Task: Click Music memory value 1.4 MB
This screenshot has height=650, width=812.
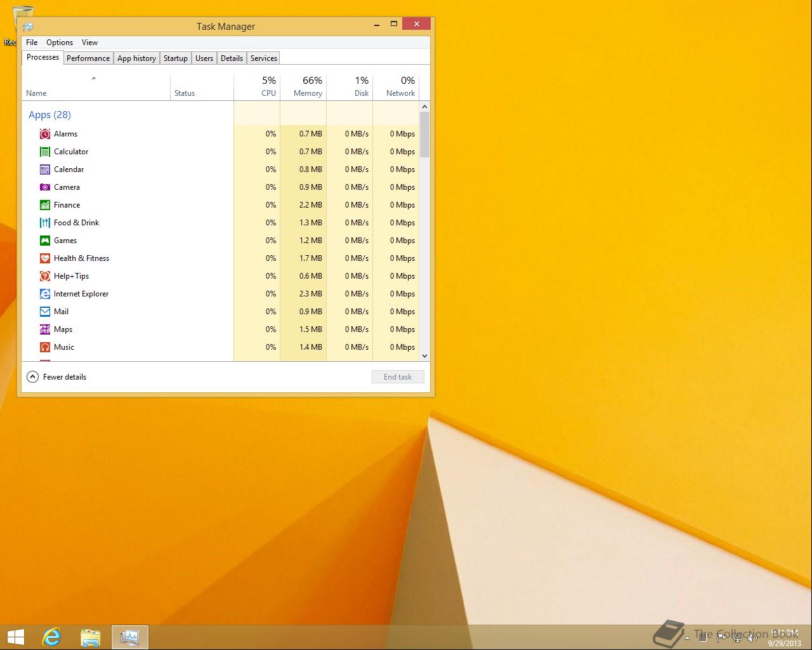Action: coord(311,347)
